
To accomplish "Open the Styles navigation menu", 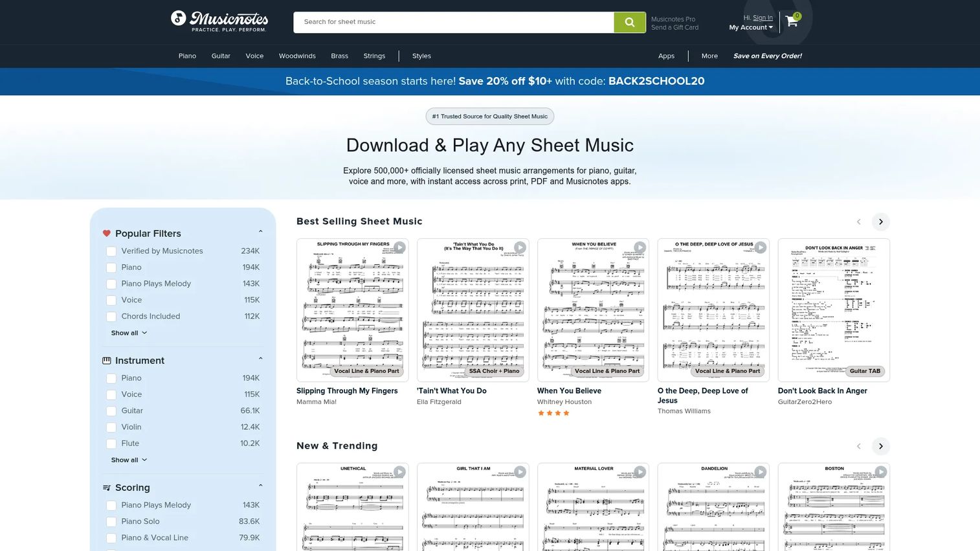I will [421, 56].
